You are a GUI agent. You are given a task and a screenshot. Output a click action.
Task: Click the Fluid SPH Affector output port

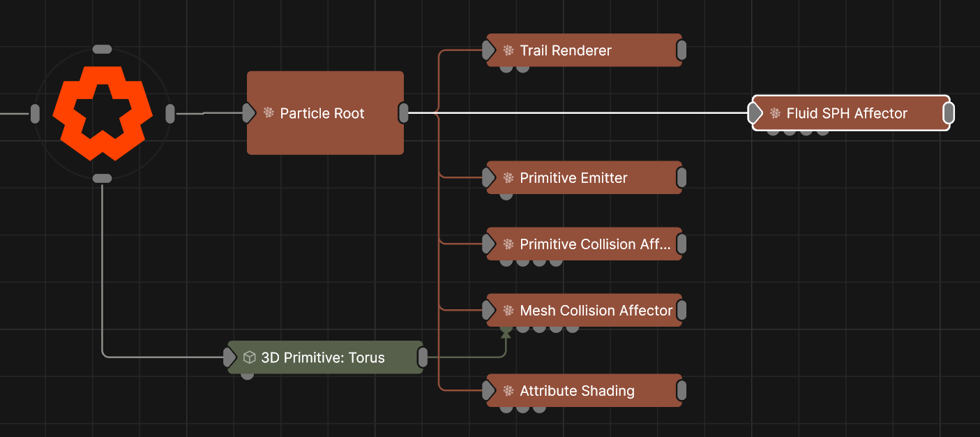949,113
